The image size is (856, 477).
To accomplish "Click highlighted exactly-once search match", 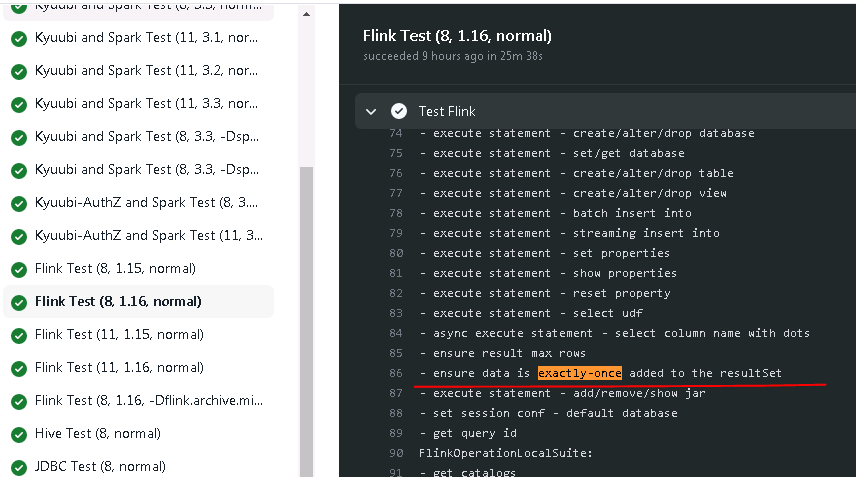I will point(580,373).
